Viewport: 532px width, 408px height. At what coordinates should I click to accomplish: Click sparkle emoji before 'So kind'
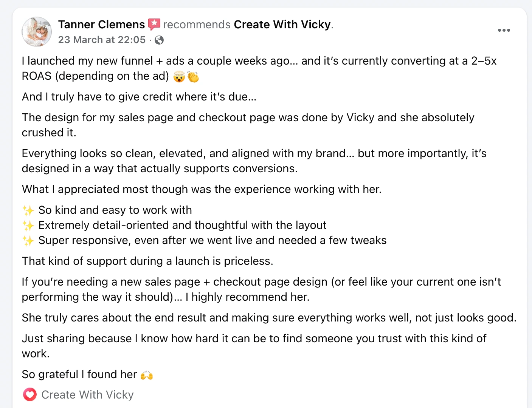point(28,210)
